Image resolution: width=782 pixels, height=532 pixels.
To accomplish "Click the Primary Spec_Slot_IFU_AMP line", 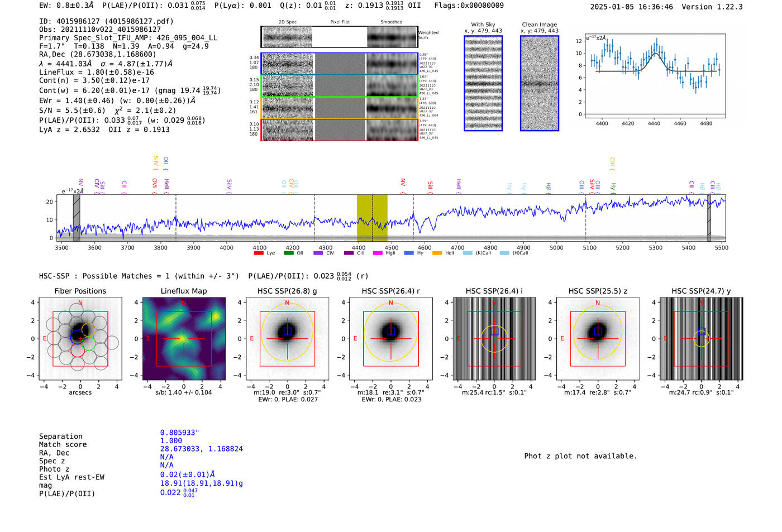I will coord(128,37).
